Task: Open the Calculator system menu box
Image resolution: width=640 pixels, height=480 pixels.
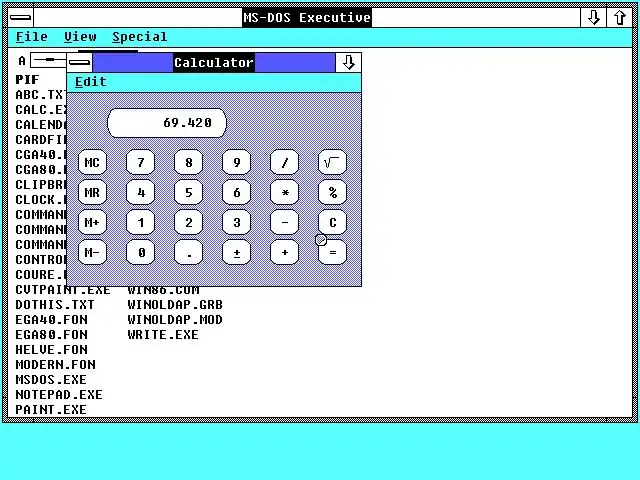Action: 80,62
